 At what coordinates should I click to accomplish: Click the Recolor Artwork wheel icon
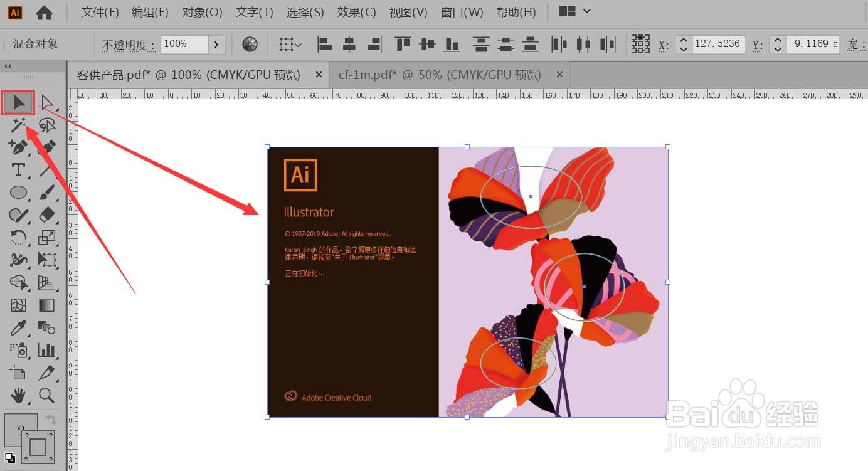(x=250, y=44)
